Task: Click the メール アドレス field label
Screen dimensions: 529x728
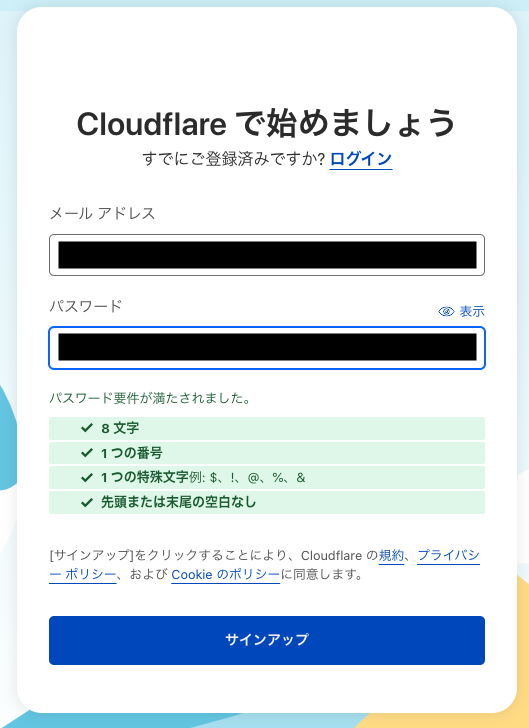Action: tap(102, 214)
